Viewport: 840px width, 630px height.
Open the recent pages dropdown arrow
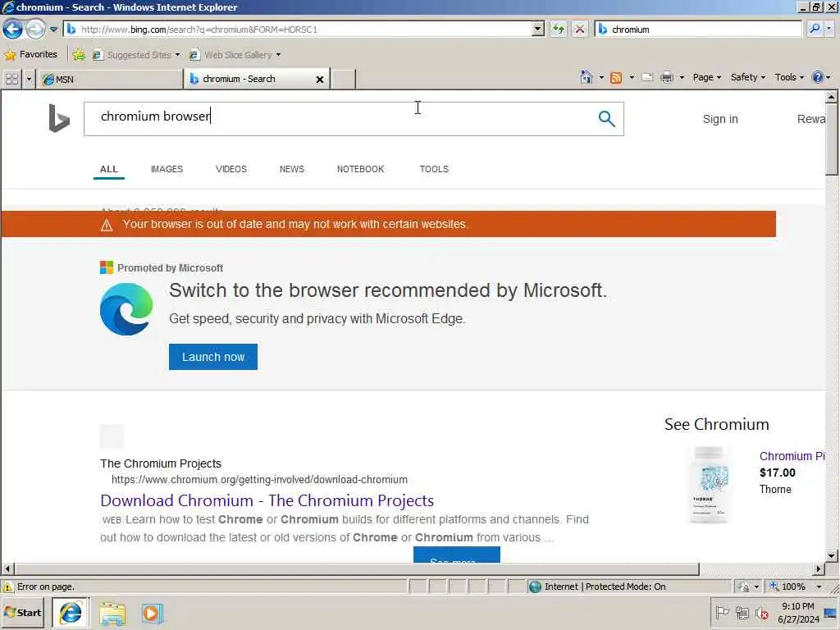pos(53,30)
